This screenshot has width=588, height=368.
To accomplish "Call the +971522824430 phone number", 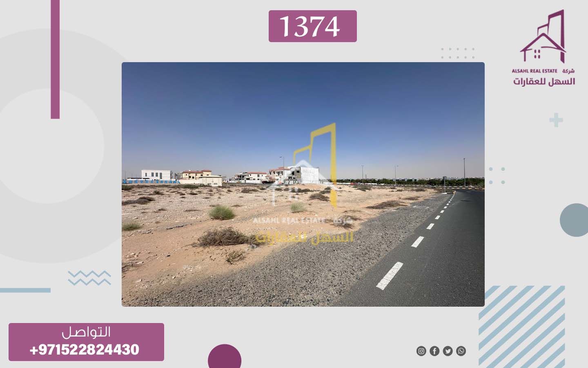I will click(x=85, y=350).
